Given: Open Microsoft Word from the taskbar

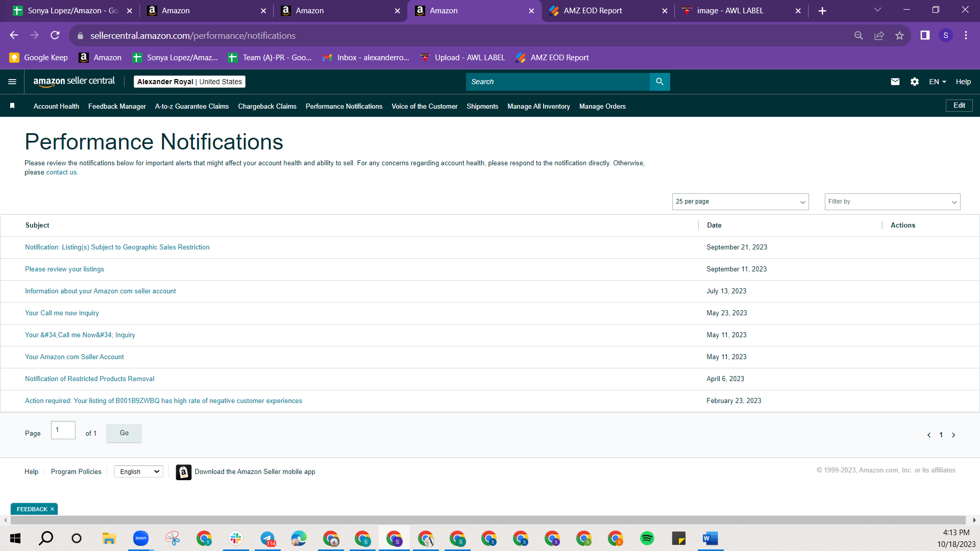Looking at the screenshot, I should tap(710, 538).
